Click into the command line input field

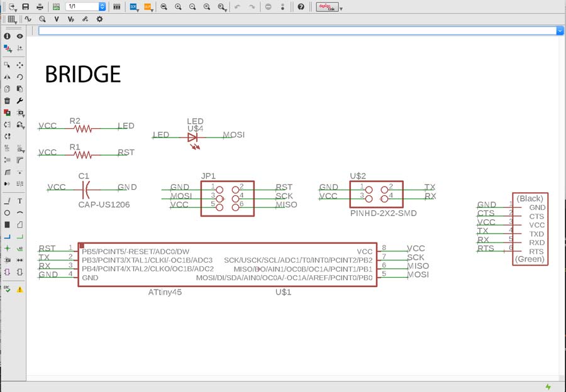tap(296, 30)
